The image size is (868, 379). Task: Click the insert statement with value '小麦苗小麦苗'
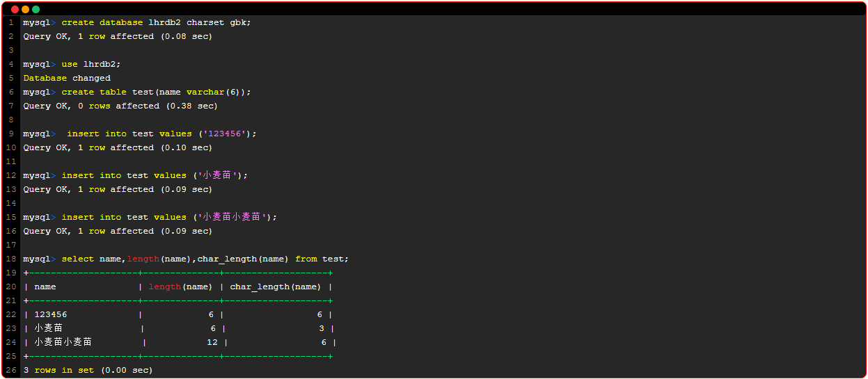169,217
